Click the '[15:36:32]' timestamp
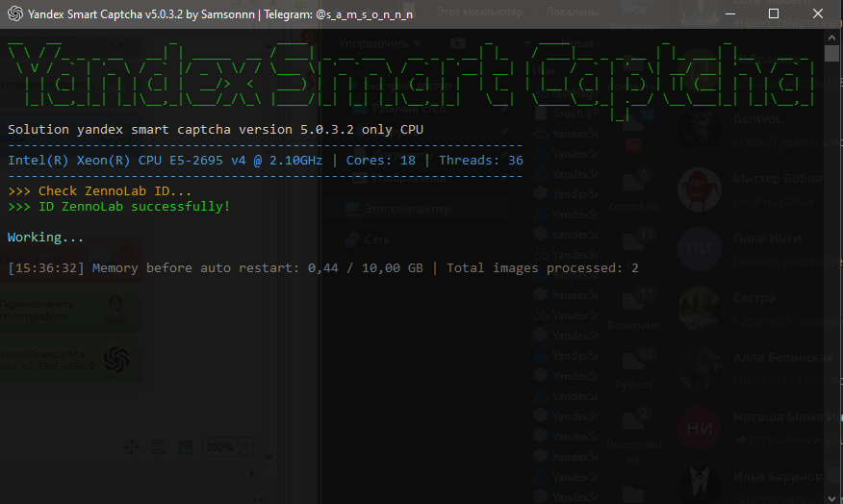 click(x=46, y=268)
